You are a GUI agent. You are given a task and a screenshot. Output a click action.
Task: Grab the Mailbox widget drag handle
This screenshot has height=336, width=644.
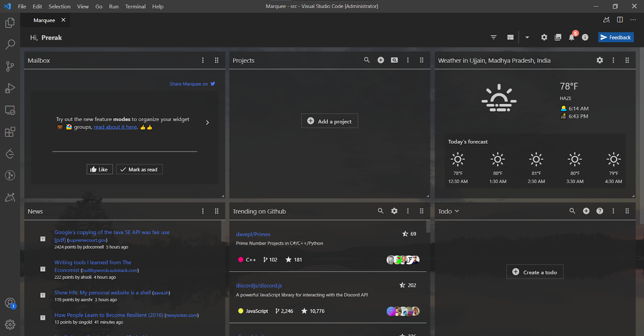click(217, 60)
